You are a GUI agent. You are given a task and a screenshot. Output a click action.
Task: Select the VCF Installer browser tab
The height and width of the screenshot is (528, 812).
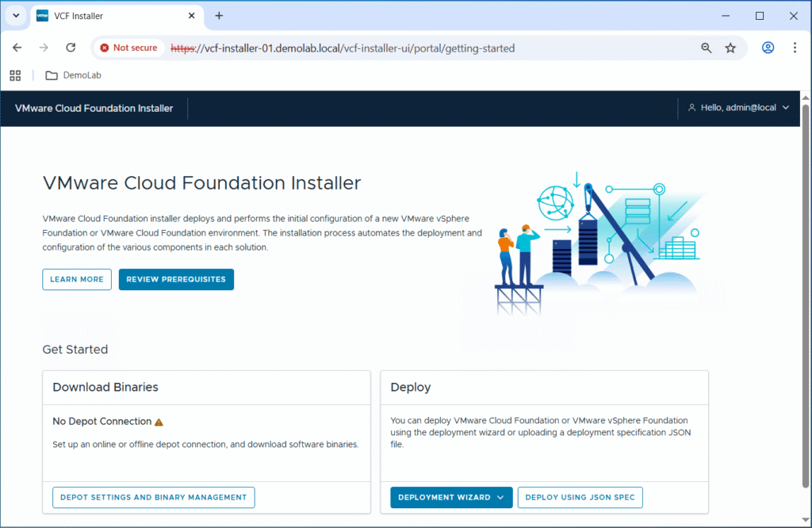[111, 16]
